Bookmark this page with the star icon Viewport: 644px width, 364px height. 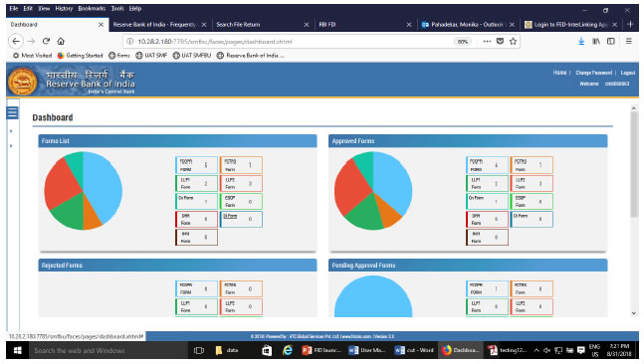tap(513, 41)
